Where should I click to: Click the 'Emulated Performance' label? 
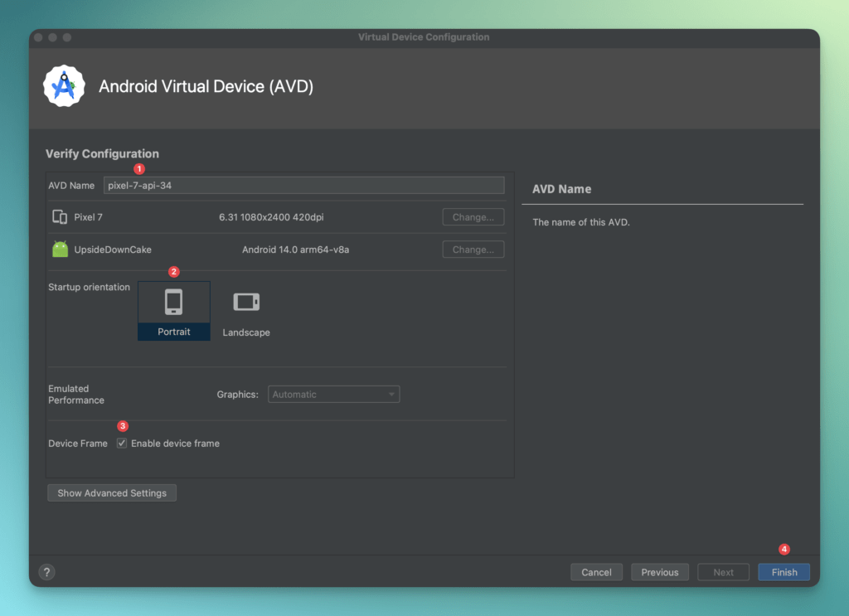tap(75, 394)
